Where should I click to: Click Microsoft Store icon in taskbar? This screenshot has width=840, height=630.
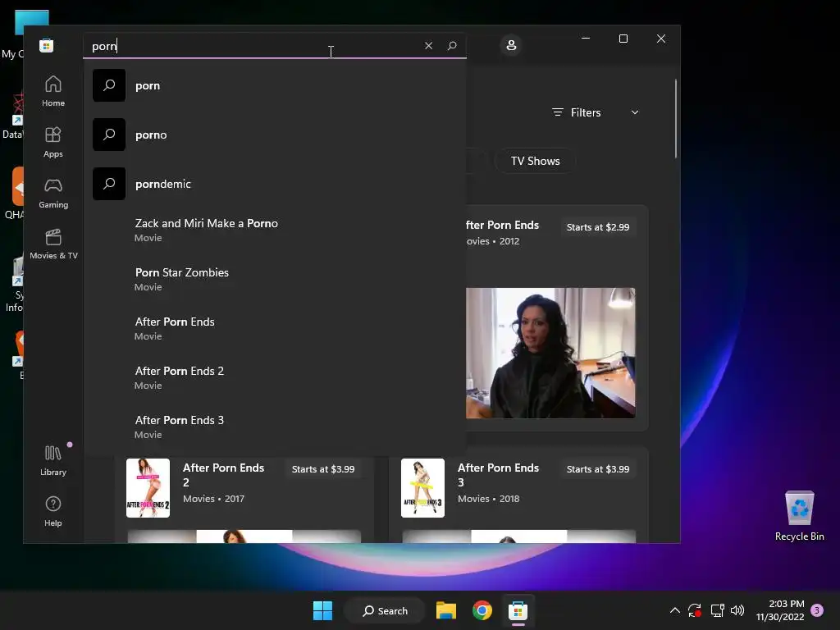tap(518, 610)
